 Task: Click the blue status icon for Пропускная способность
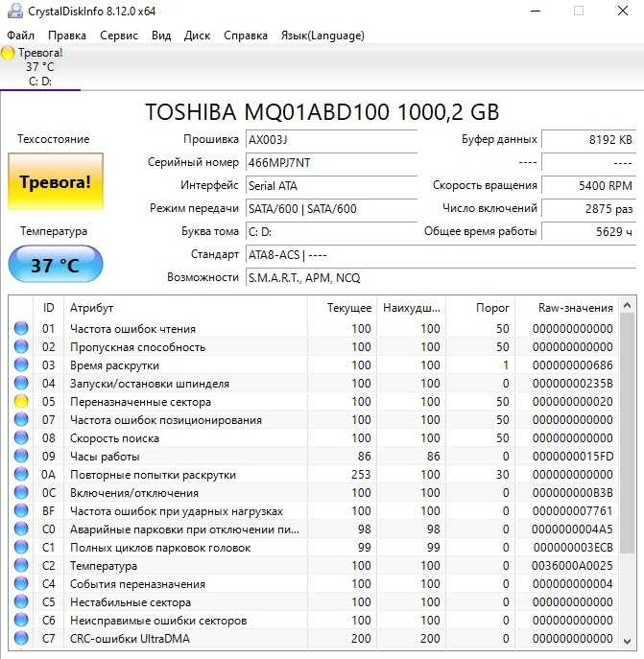[x=21, y=346]
